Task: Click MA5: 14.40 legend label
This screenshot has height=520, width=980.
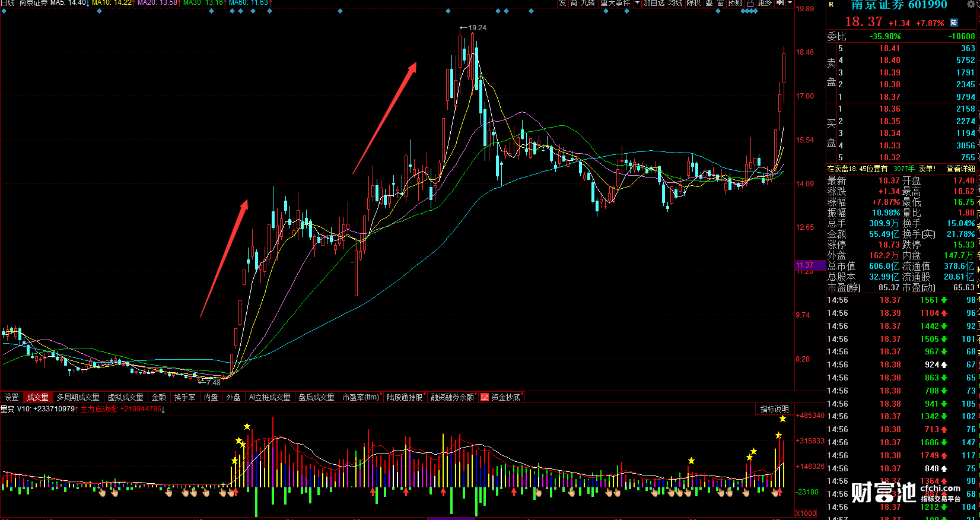Action: [x=69, y=3]
